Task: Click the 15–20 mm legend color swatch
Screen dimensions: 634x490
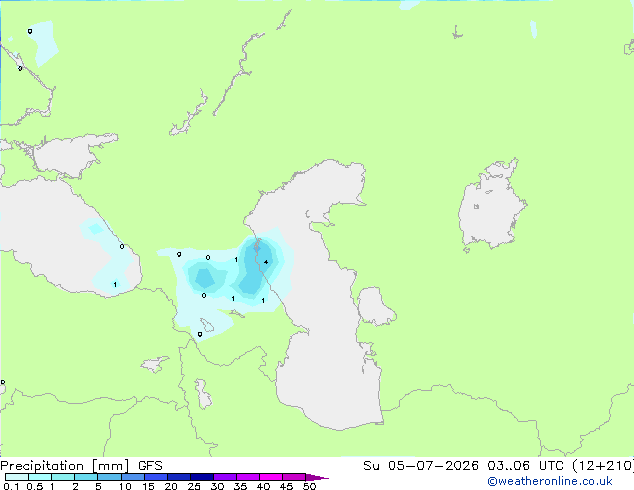Action: coord(155,477)
